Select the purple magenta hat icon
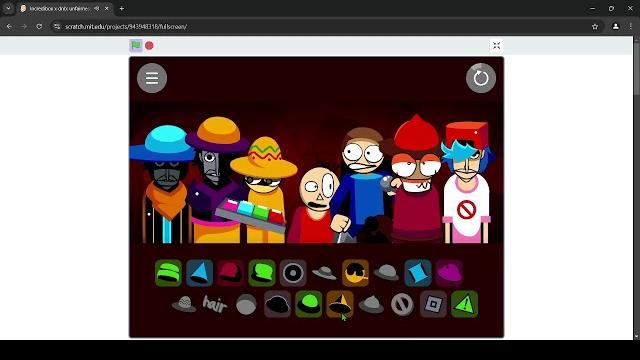 [x=449, y=273]
